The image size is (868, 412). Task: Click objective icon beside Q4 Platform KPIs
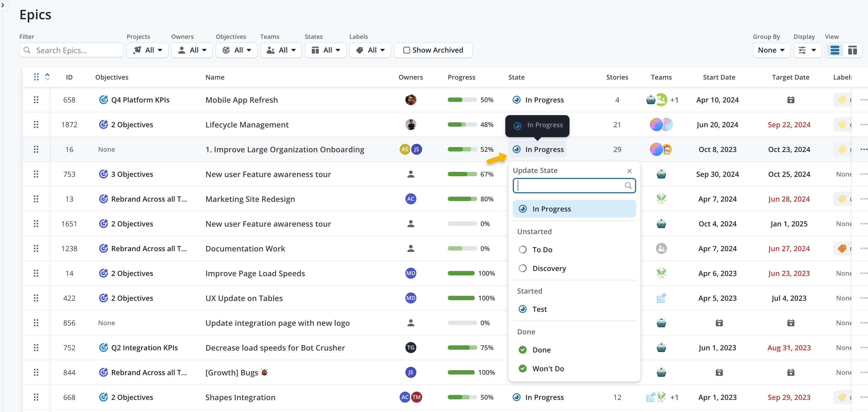point(103,100)
